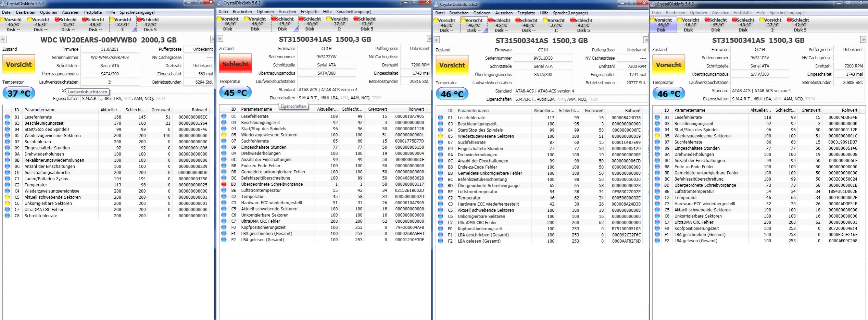This screenshot has width=868, height=320.
Task: Open Sprache(Language) menu in the 9VS11BG8 window
Action: click(570, 13)
